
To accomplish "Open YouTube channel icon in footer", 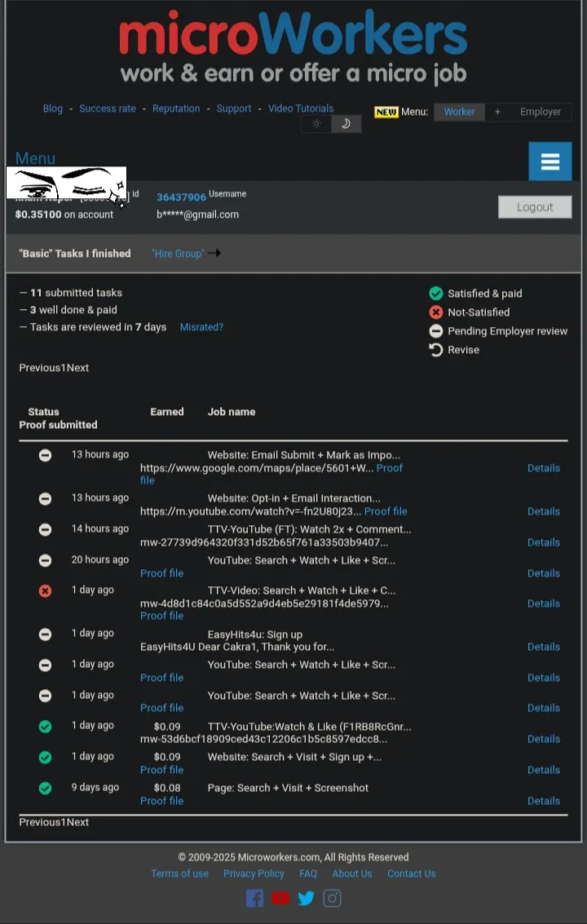I will point(280,898).
